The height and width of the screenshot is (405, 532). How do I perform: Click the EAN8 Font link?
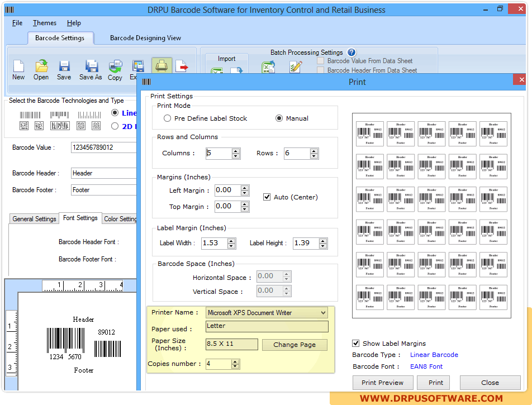tap(426, 366)
